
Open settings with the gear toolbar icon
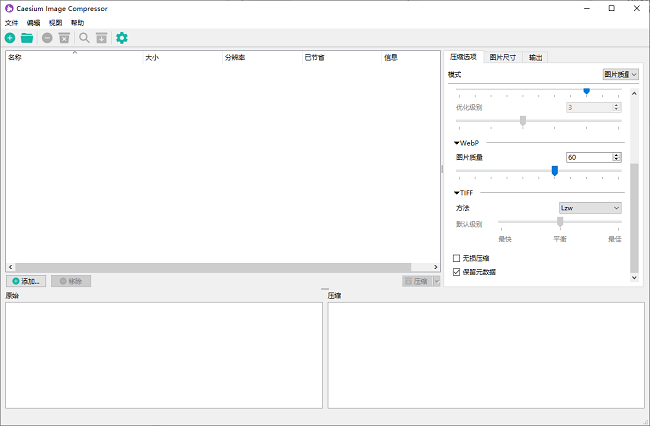(122, 38)
